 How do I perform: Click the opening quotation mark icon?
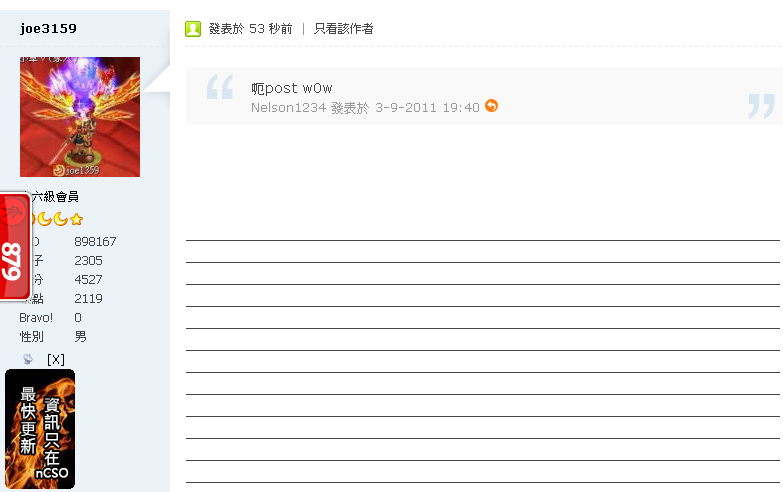219,89
